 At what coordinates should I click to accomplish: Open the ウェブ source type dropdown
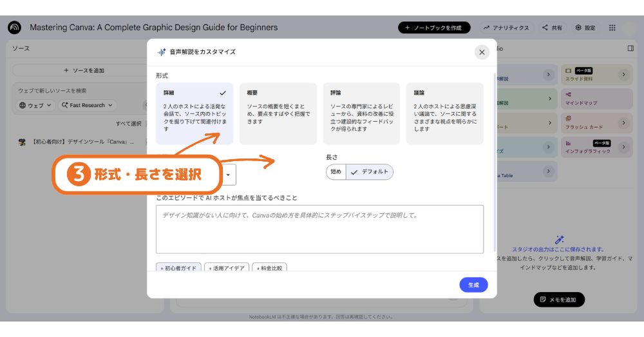click(35, 105)
